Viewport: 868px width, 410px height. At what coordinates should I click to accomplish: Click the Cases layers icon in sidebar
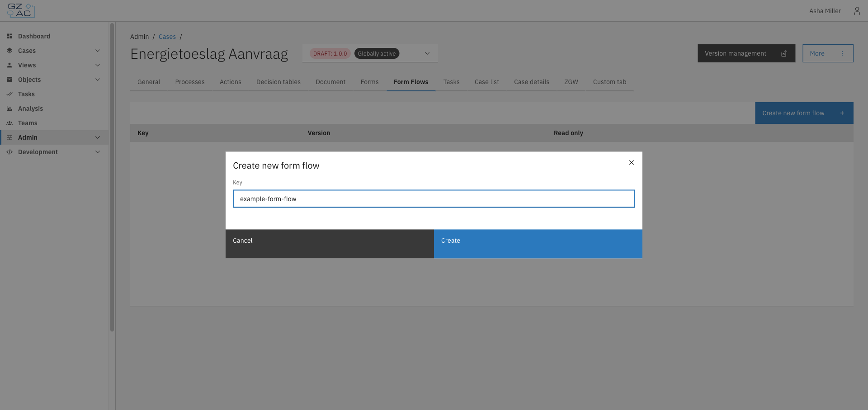pyautogui.click(x=9, y=51)
